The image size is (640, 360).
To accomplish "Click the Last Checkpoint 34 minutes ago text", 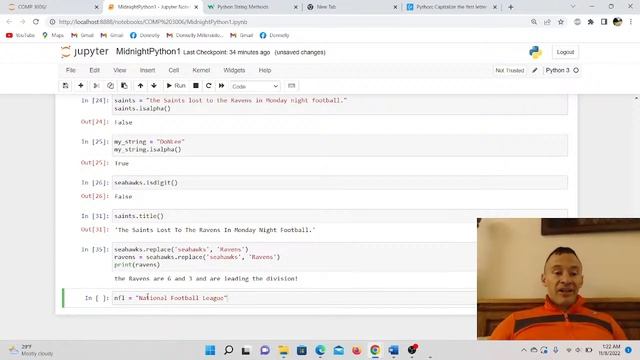I will [x=227, y=52].
